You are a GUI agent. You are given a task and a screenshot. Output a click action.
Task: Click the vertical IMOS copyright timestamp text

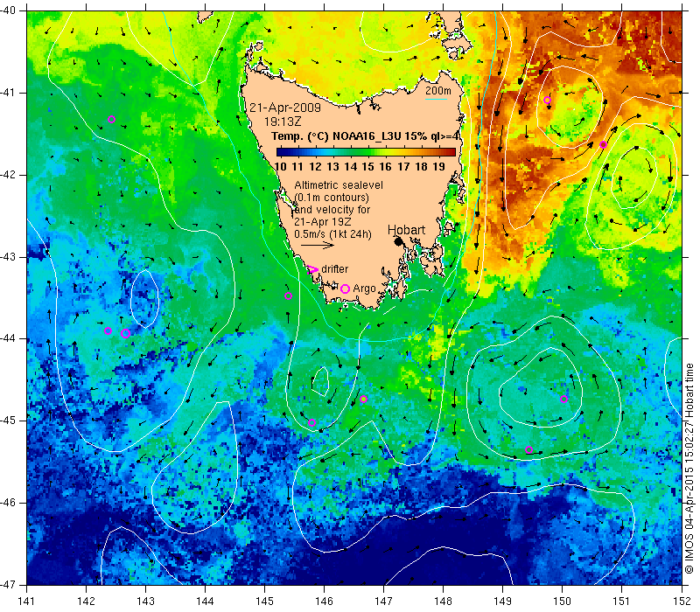tap(689, 469)
